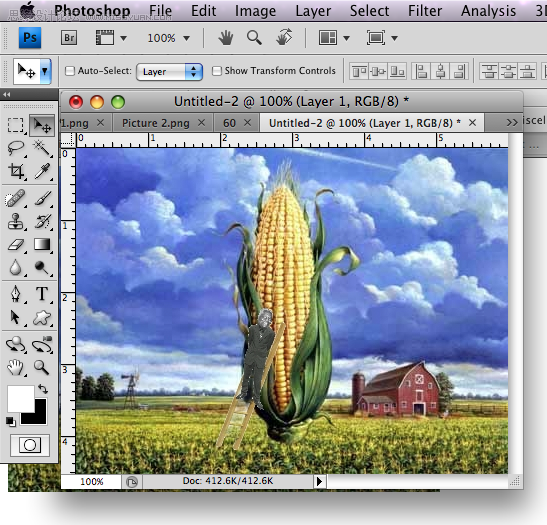Open the Photoshop application menu

tap(92, 11)
